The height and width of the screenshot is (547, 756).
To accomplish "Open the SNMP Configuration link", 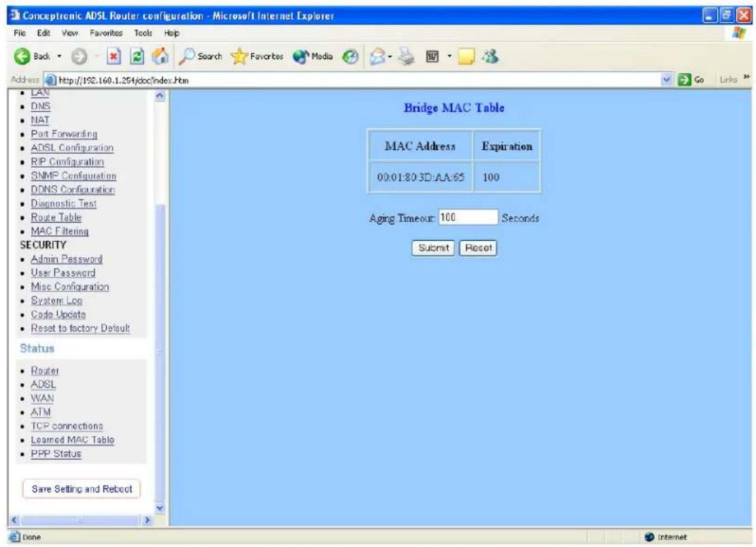I will point(73,176).
